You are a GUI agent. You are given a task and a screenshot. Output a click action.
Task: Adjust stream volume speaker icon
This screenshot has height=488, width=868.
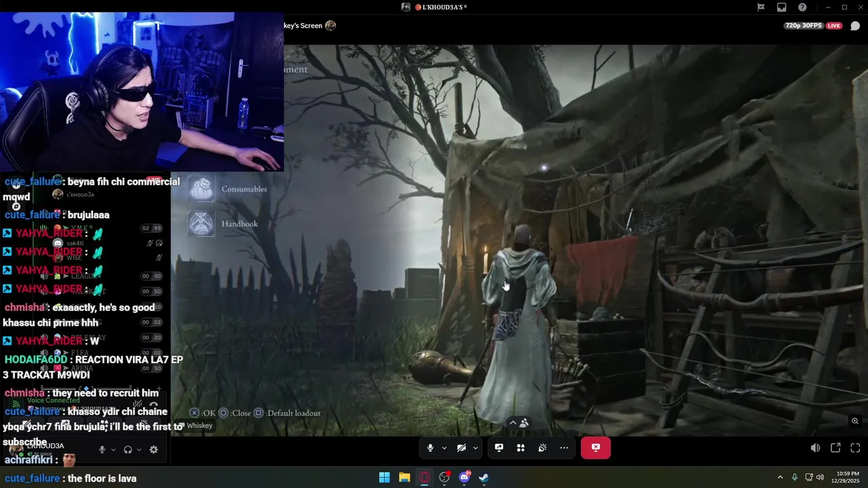pos(815,448)
